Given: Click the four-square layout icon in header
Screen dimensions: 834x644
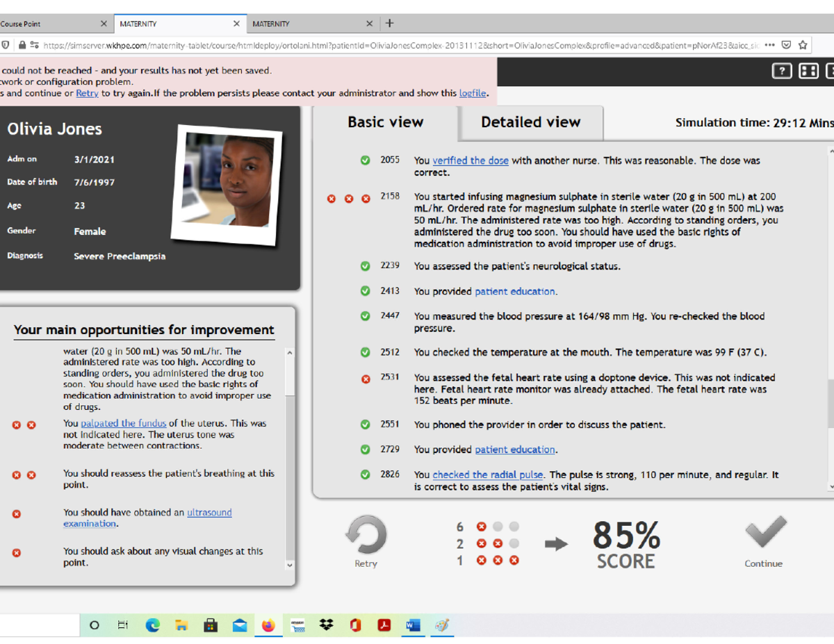Looking at the screenshot, I should (x=808, y=71).
